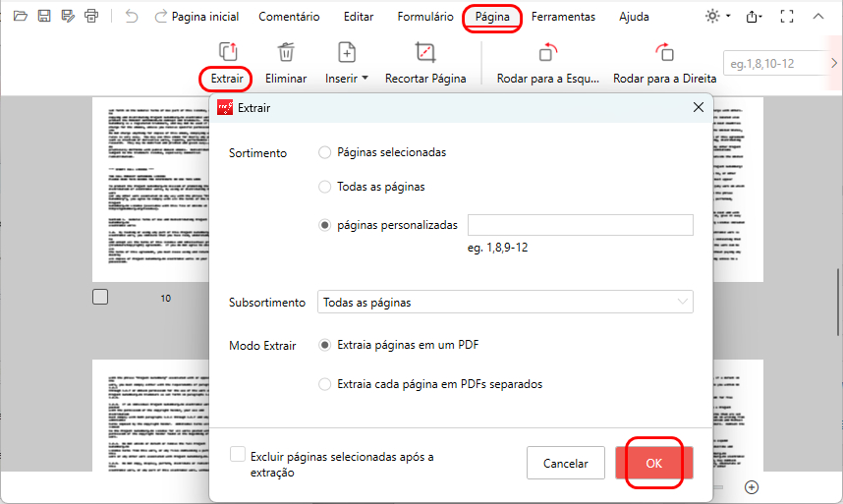
Task: Check Excluir páginas selecionadas após a extração
Action: (238, 454)
